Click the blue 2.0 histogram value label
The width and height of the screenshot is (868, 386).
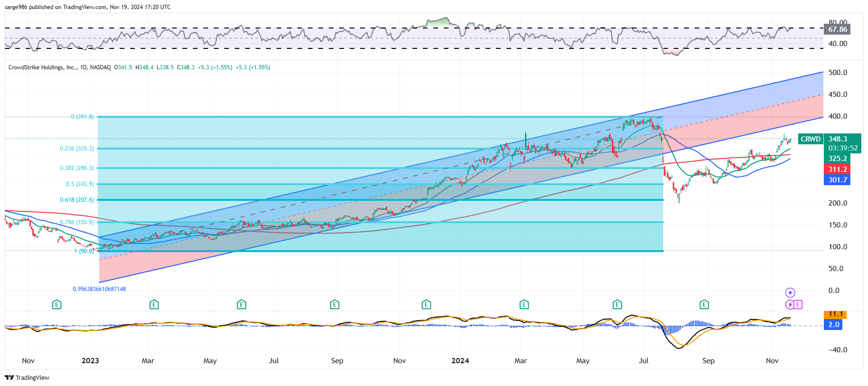(x=833, y=325)
